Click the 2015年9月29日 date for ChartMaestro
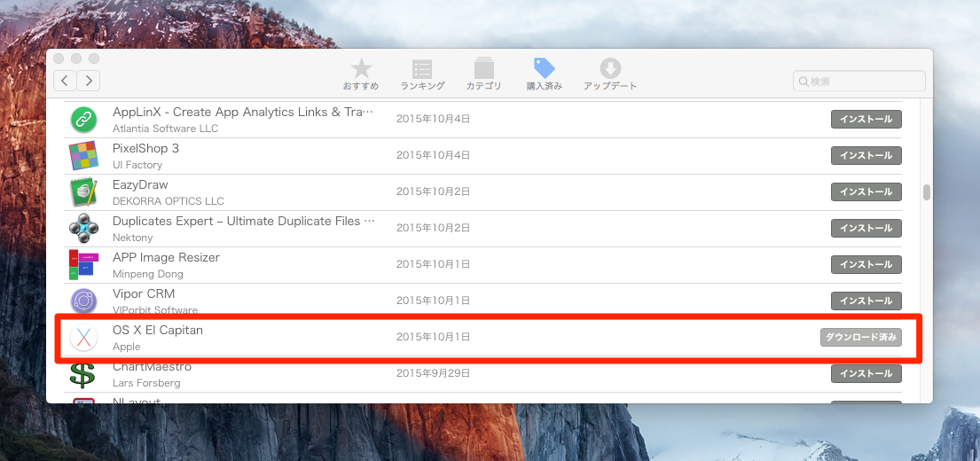This screenshot has height=461, width=980. 433,373
